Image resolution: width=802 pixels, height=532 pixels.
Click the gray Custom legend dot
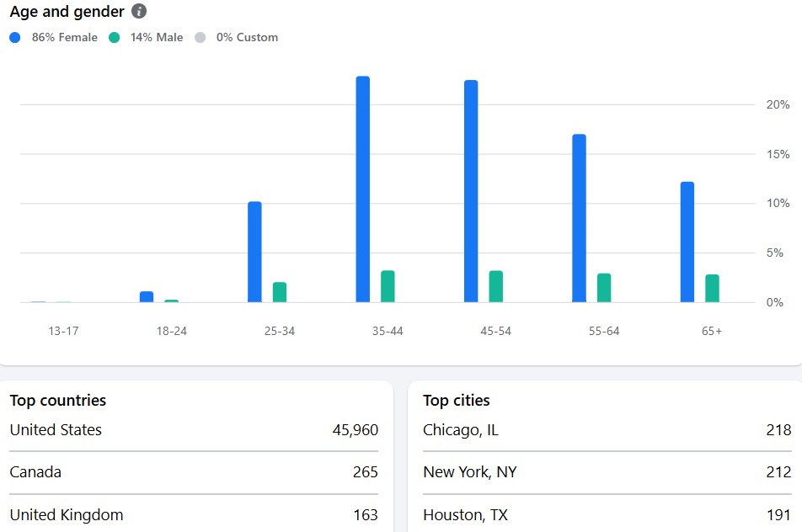200,38
